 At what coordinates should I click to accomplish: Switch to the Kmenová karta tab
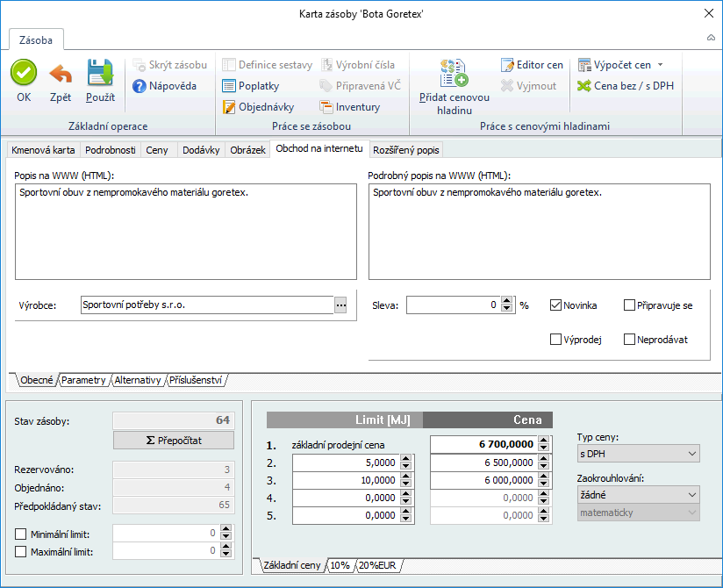(x=43, y=150)
